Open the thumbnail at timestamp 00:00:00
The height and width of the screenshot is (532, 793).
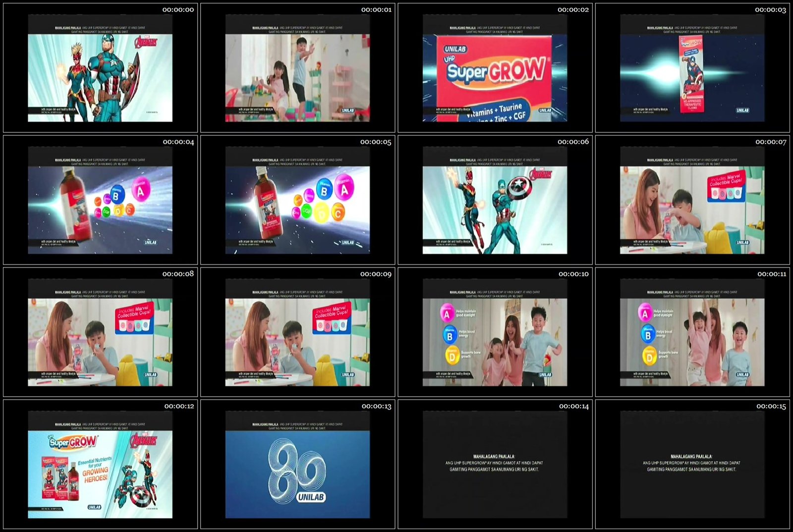[100, 68]
